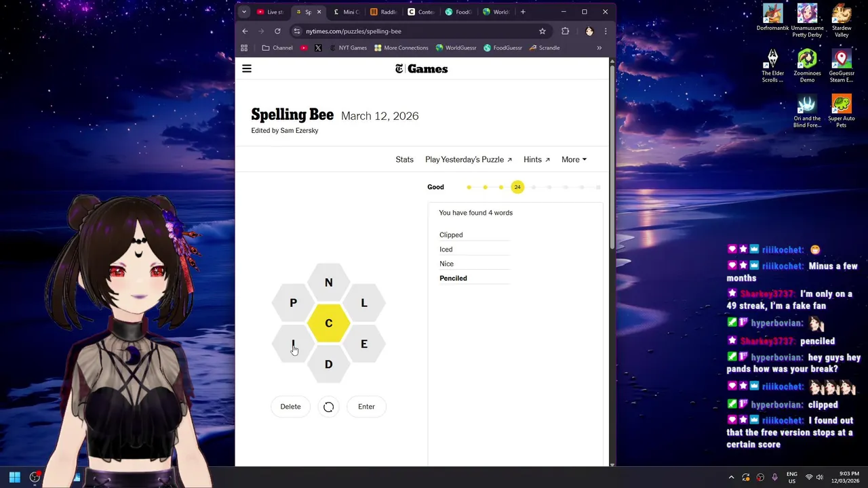Click the Delete button
This screenshot has height=488, width=868.
[x=290, y=407]
